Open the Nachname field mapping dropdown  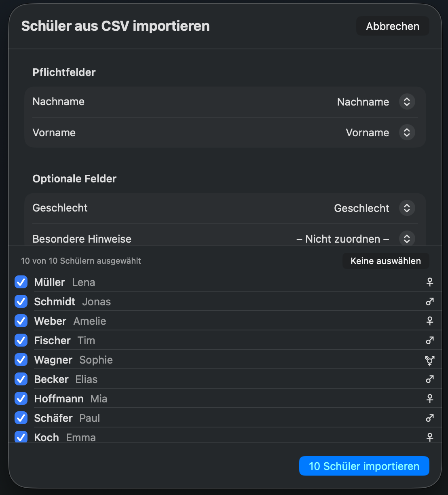coord(407,102)
